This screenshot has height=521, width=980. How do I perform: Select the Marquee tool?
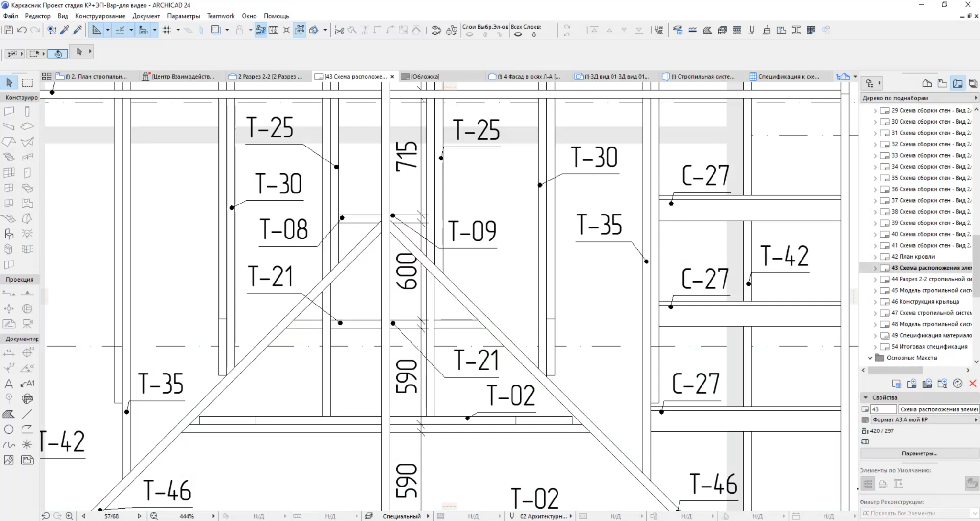coord(27,82)
